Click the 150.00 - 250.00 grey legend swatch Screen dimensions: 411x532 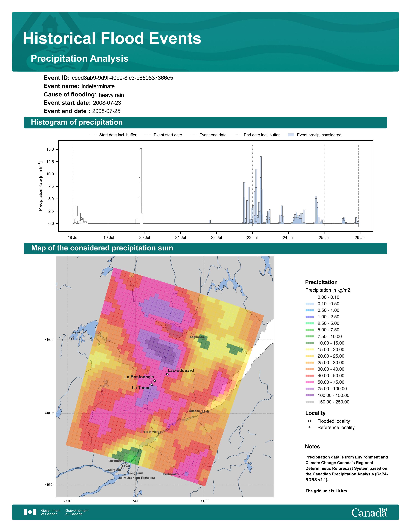309,402
